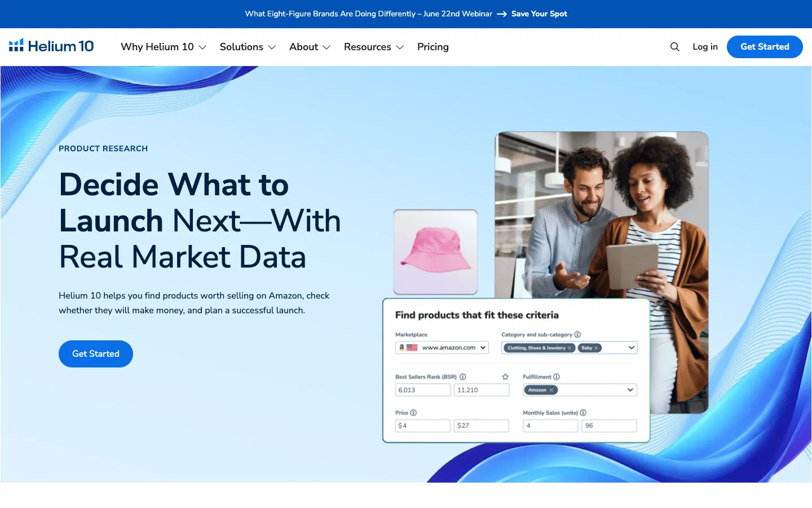Image resolution: width=812 pixels, height=508 pixels.
Task: Remove the Amazon fulfillment tag
Action: (x=551, y=390)
